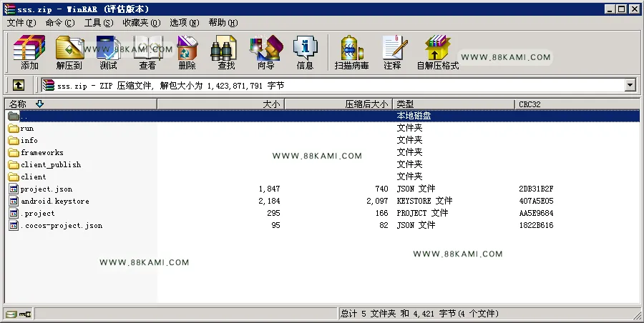The width and height of the screenshot is (644, 323).
Task: Click the 查看 (View) toolbar icon
Action: click(148, 47)
